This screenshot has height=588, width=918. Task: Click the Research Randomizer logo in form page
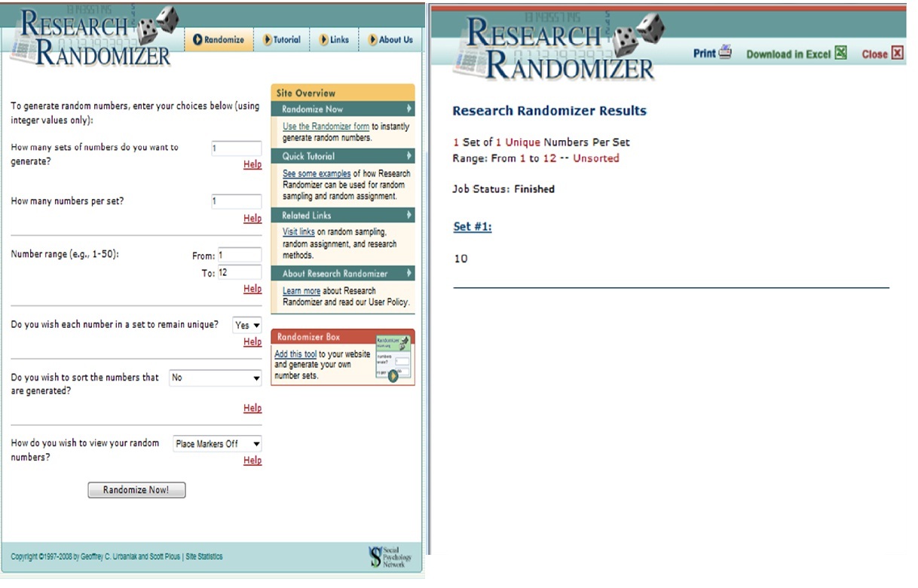94,38
